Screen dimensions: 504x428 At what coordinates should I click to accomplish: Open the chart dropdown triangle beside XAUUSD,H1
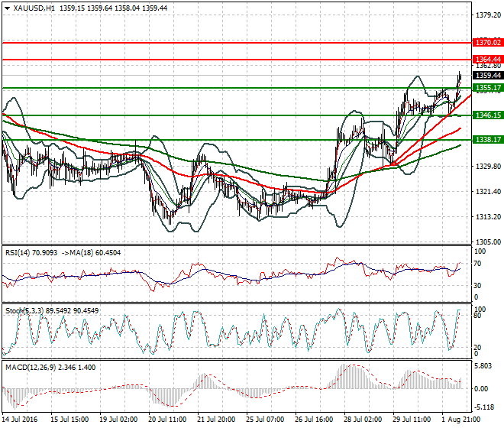click(7, 8)
